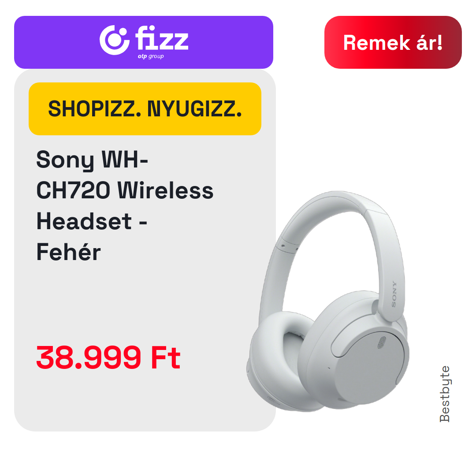The height and width of the screenshot is (476, 476).
Task: Click the fizz circular logo icon
Action: 115,40
